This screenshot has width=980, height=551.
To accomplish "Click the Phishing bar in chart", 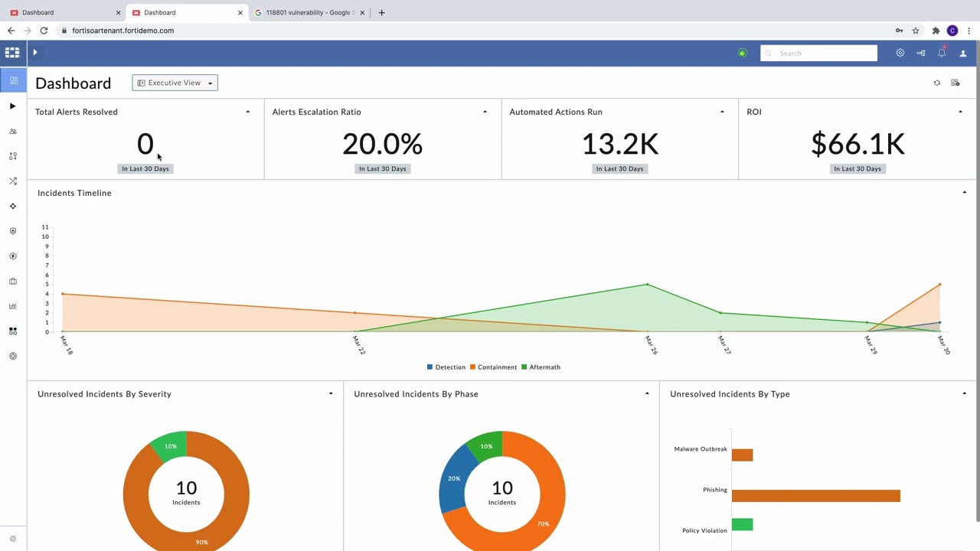I will click(815, 496).
